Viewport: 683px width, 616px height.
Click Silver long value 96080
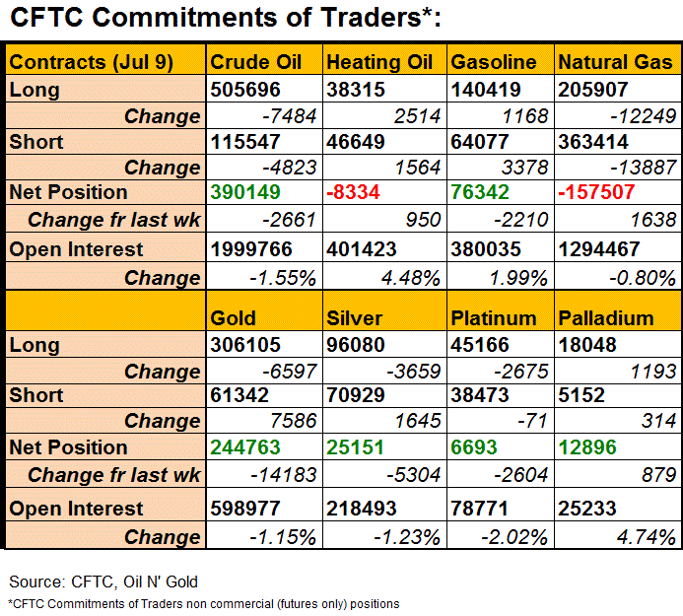[355, 345]
